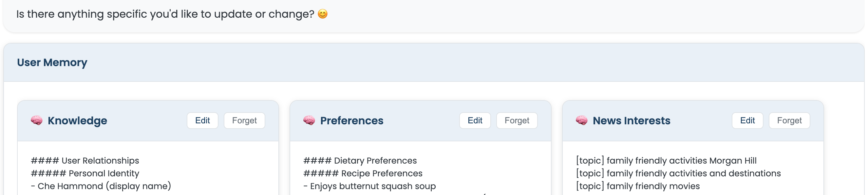Image resolution: width=868 pixels, height=195 pixels.
Task: Click the family friendly movies topic
Action: click(637, 186)
